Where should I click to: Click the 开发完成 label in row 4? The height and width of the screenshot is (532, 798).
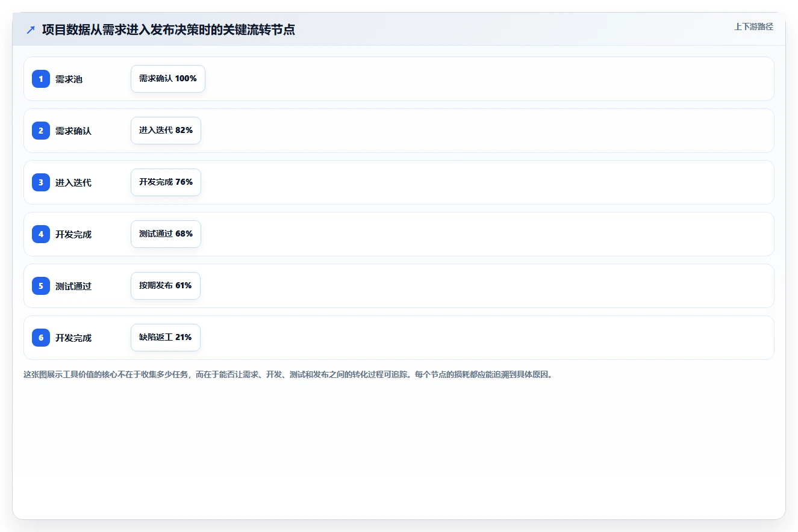[73, 234]
